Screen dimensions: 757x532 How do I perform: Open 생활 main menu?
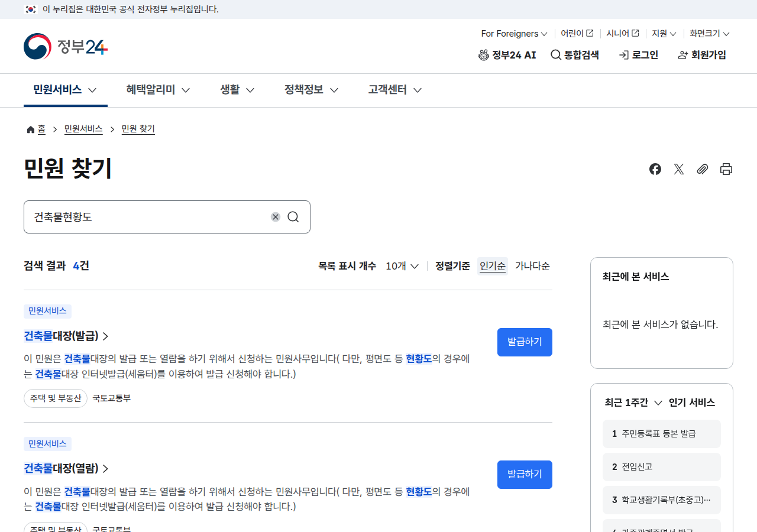pyautogui.click(x=237, y=90)
